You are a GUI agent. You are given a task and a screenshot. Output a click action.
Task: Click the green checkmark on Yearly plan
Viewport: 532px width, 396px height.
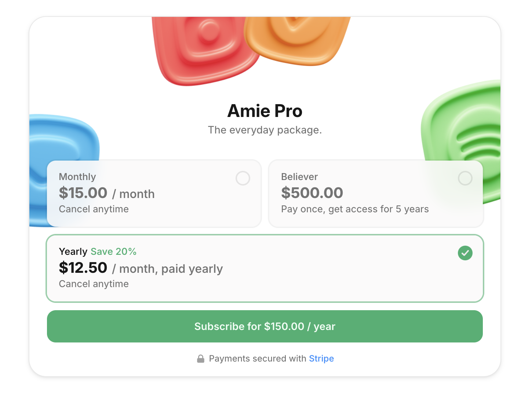coord(465,253)
